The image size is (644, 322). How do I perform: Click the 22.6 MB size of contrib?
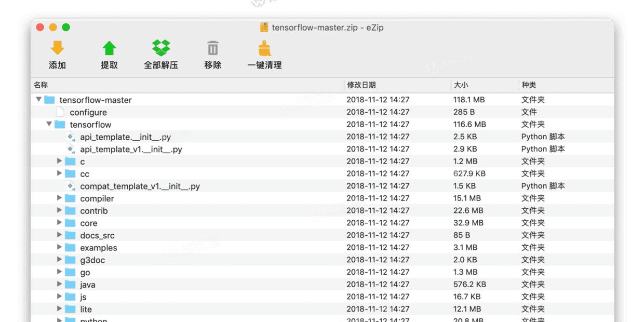coord(468,210)
